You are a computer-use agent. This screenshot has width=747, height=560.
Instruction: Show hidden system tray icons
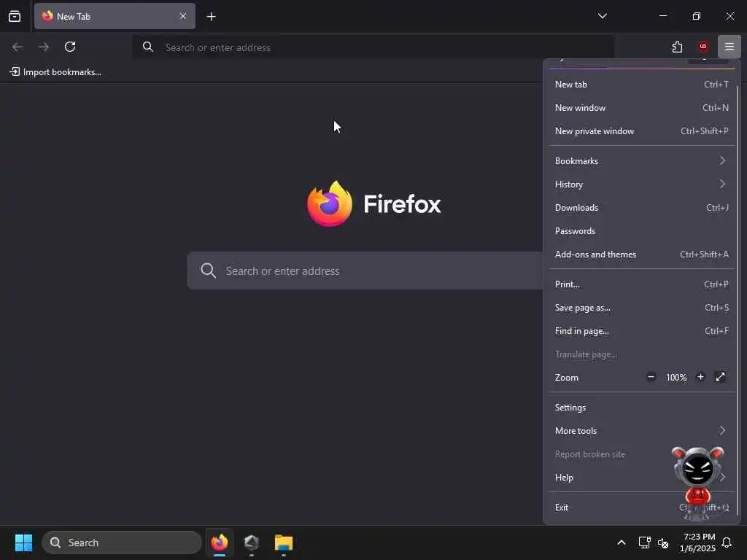tap(622, 542)
